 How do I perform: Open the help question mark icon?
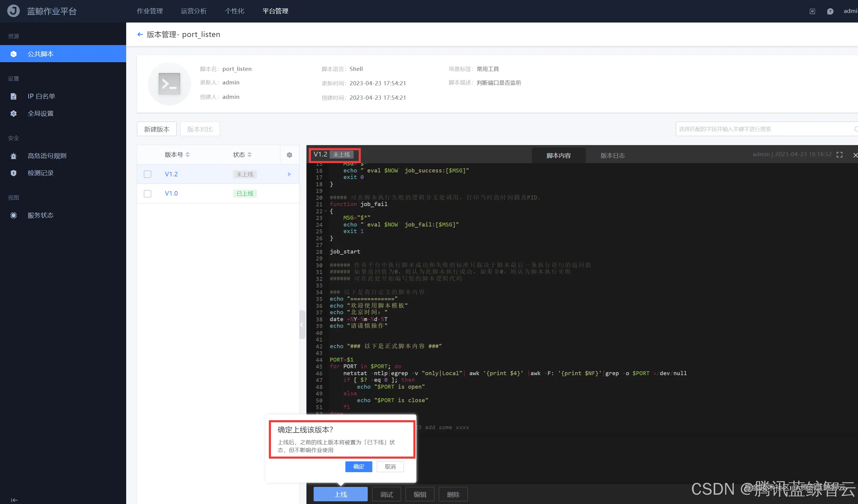tap(830, 12)
